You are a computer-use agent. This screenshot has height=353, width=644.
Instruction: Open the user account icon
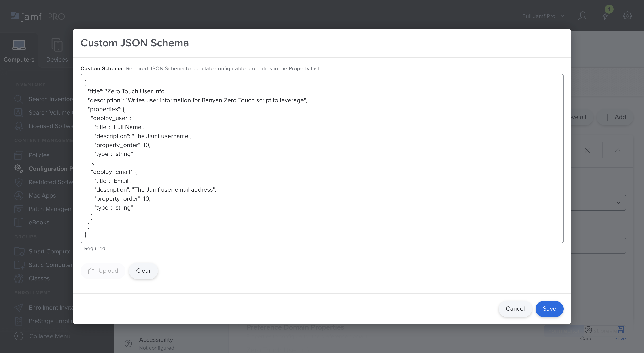[583, 16]
